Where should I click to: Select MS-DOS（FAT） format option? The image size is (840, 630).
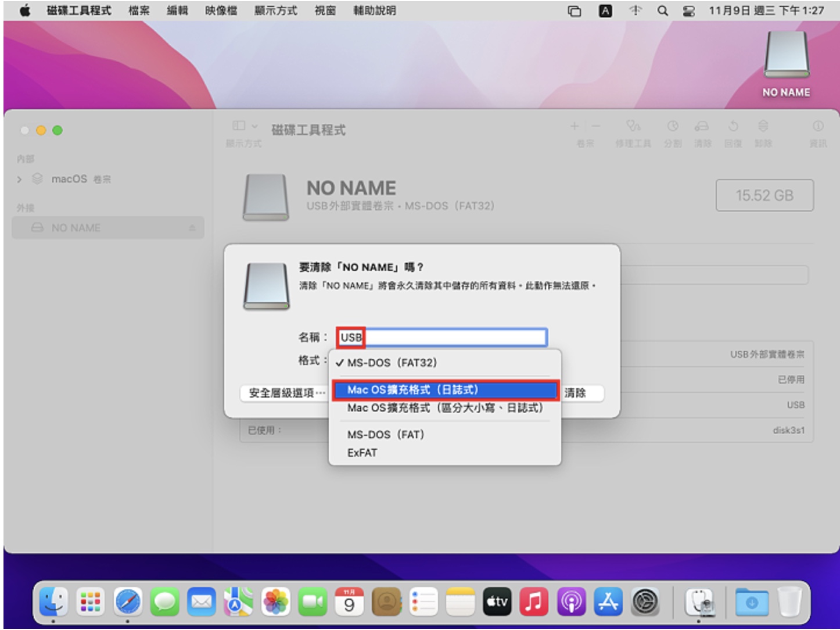[x=445, y=435]
